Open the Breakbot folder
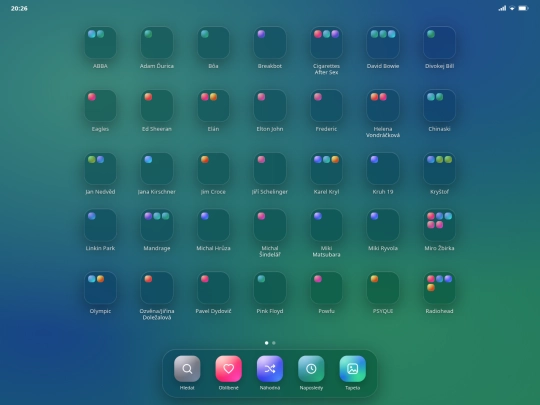Screen dimensions: 540x405 pos(270,43)
